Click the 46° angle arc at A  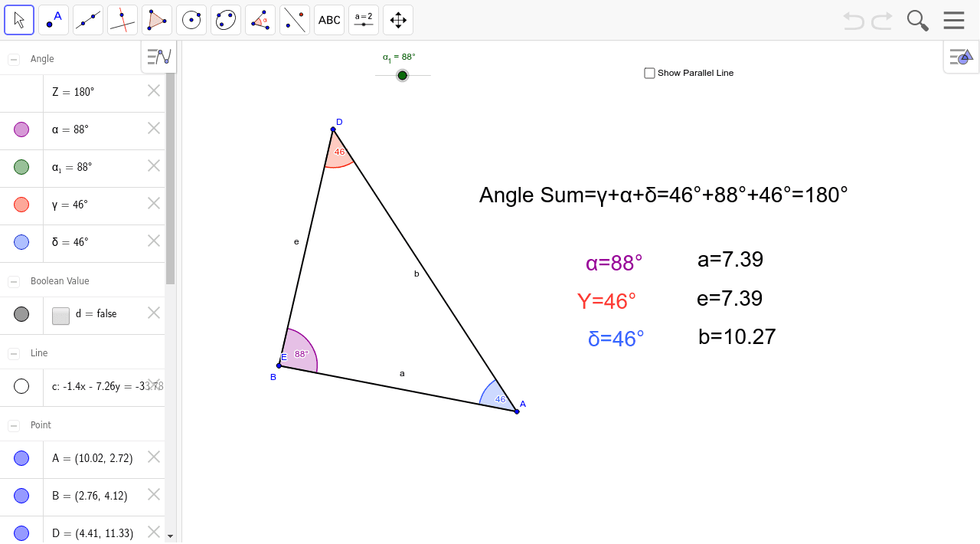click(x=496, y=395)
